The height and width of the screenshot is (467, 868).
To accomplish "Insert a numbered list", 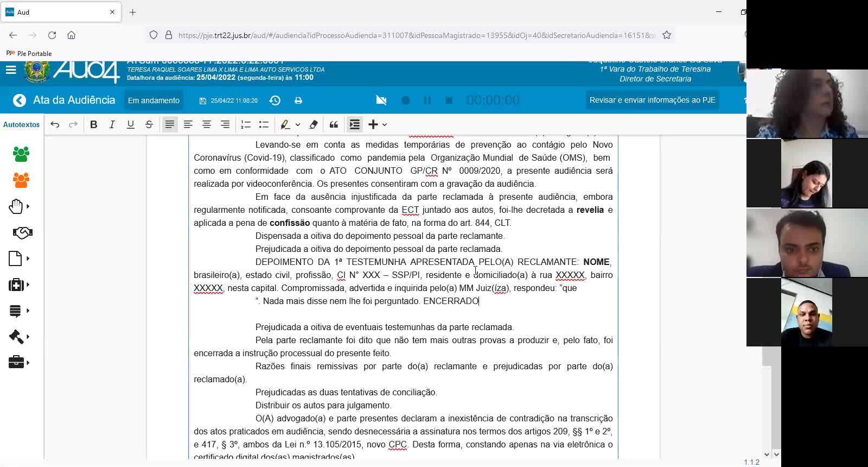I will (x=246, y=124).
